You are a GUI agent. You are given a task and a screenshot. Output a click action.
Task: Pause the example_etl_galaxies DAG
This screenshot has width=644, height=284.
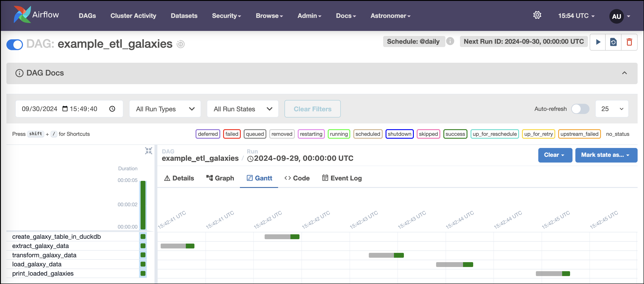pyautogui.click(x=14, y=44)
